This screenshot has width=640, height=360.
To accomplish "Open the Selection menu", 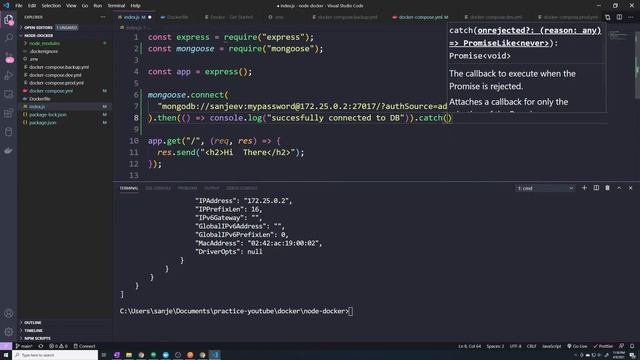I will pos(51,6).
